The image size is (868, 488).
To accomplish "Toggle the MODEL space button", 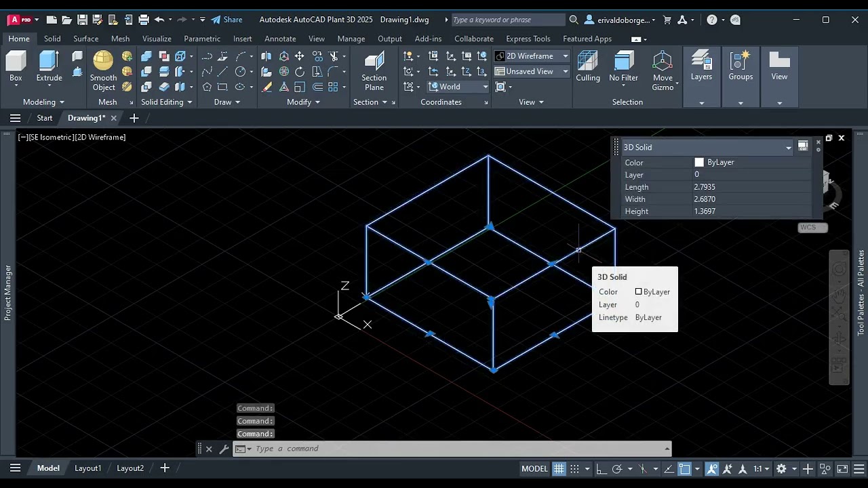I will click(x=534, y=468).
